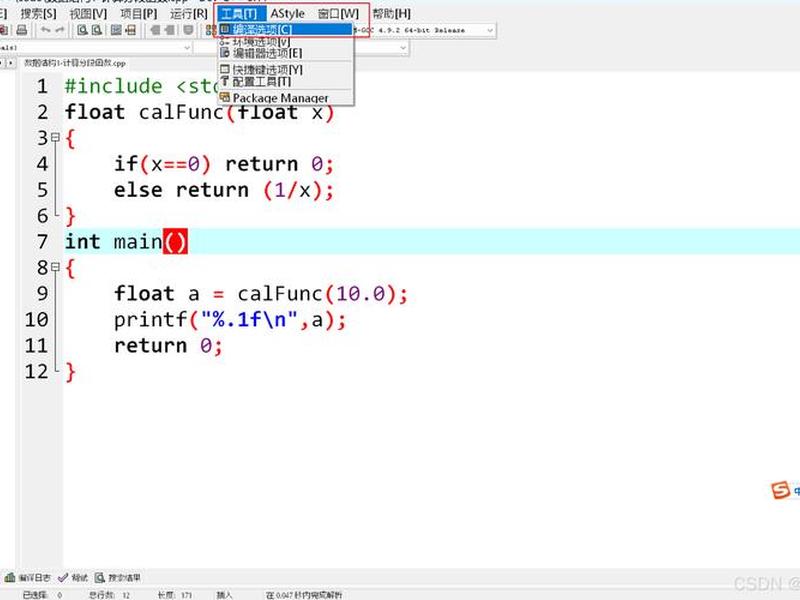
Task: Click the indent left toolbar icon
Action: pos(155,30)
